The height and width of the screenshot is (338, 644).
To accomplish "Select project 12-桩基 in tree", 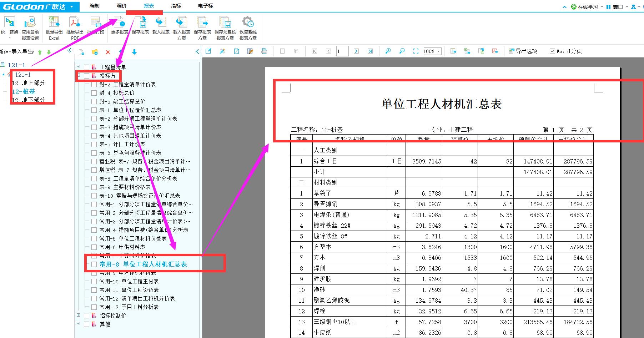I will pyautogui.click(x=24, y=91).
